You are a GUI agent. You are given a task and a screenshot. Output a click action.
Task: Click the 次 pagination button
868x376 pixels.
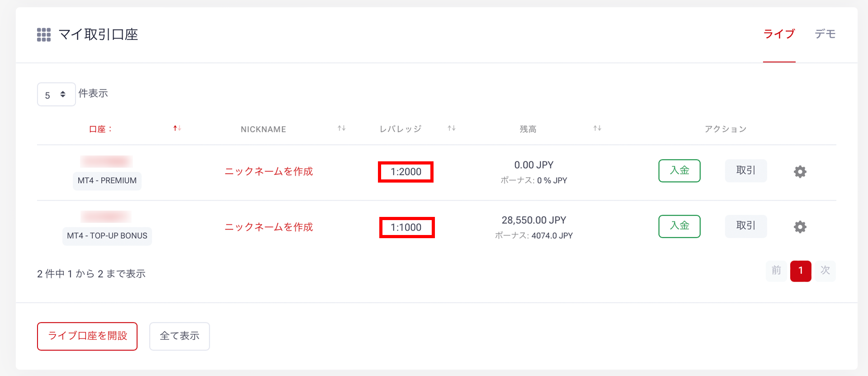click(x=825, y=271)
